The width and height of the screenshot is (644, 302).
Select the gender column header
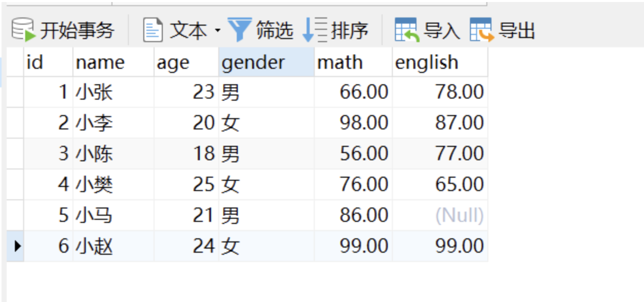point(266,62)
